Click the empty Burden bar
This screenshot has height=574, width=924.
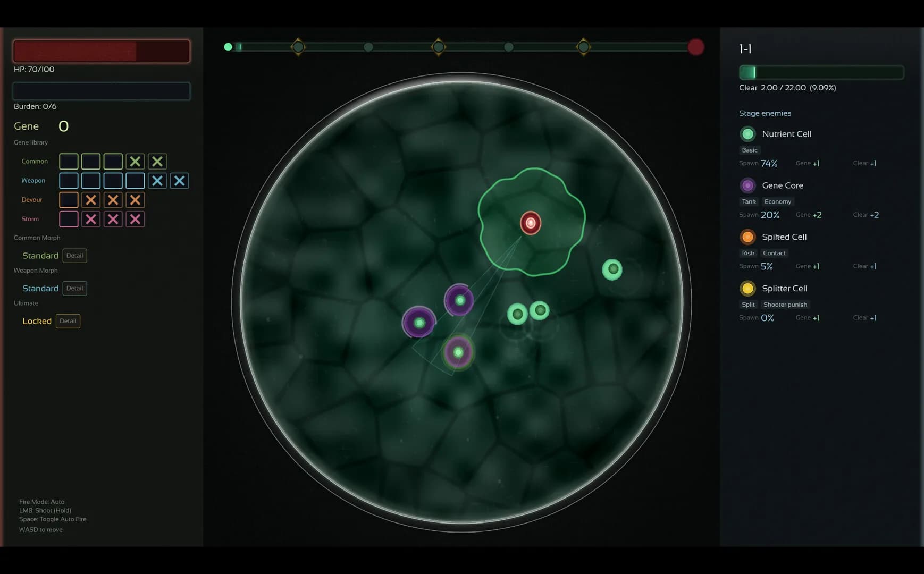tap(102, 91)
